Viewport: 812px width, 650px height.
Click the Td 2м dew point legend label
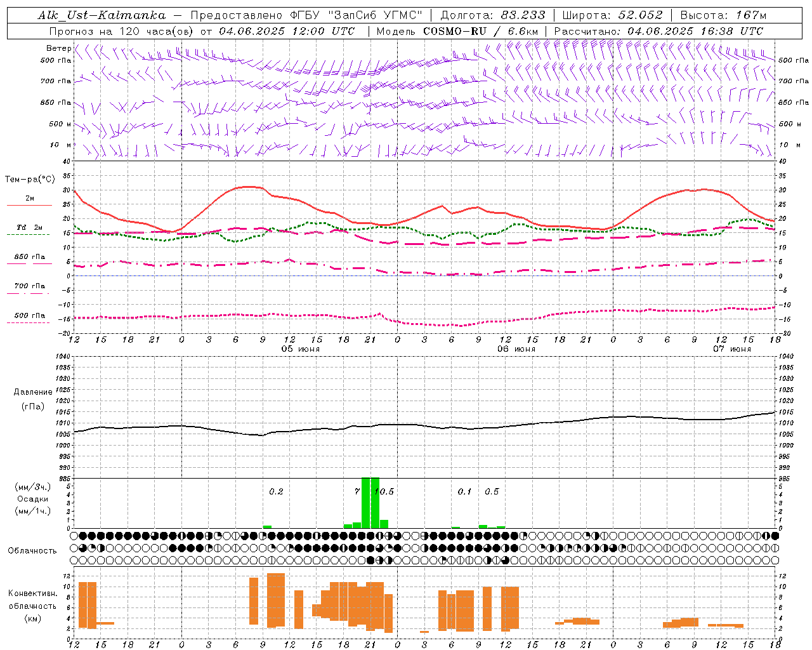(x=30, y=227)
